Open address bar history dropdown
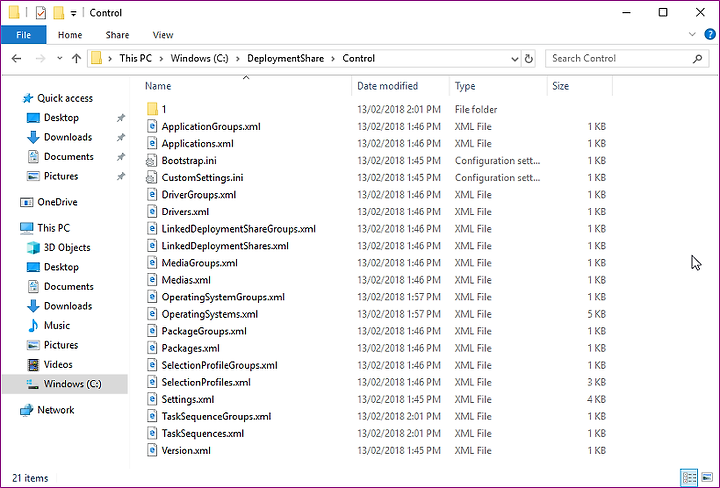 pos(514,59)
